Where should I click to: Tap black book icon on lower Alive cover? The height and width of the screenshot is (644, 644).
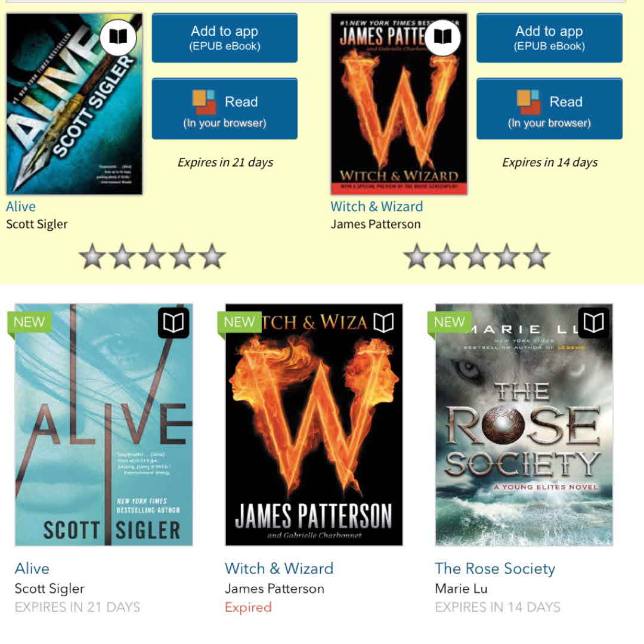click(x=174, y=323)
